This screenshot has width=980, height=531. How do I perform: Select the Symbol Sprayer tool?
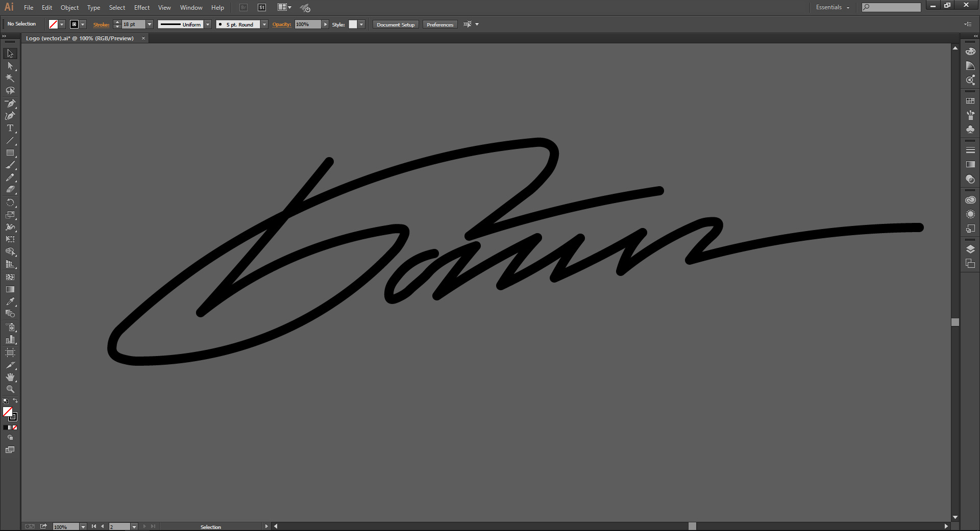(10, 327)
